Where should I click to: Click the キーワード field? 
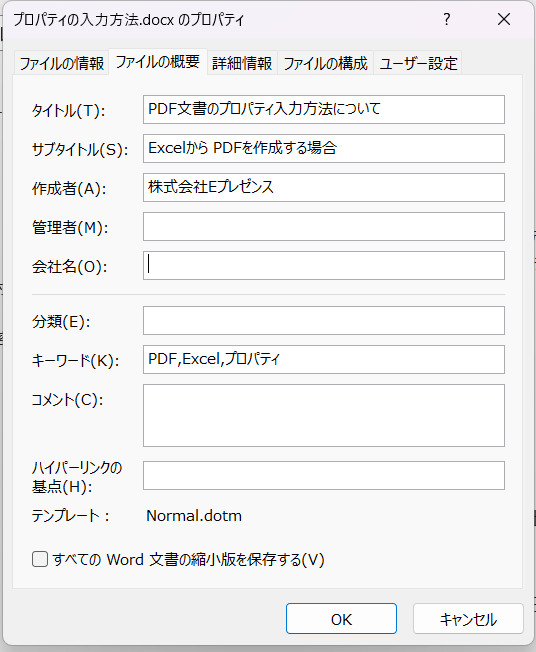324,359
